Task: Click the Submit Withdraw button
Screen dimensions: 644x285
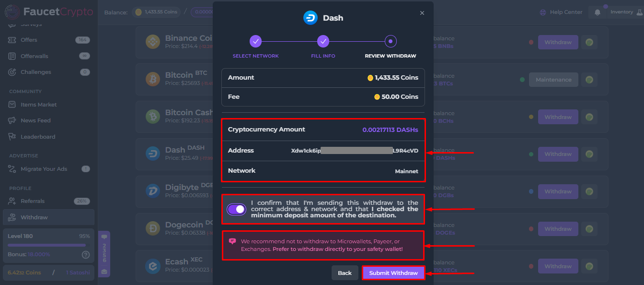Action: tap(393, 273)
